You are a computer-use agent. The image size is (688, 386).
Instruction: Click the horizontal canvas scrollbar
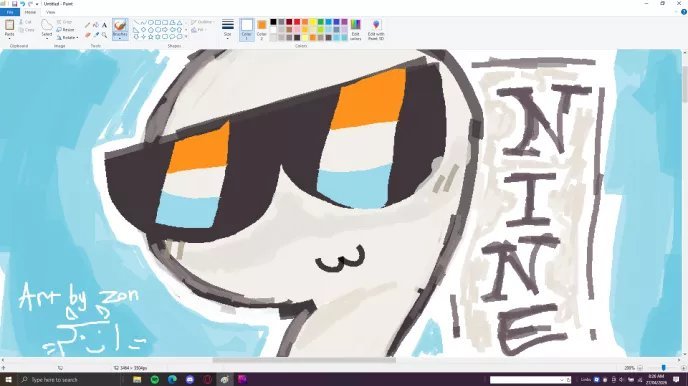click(x=304, y=360)
